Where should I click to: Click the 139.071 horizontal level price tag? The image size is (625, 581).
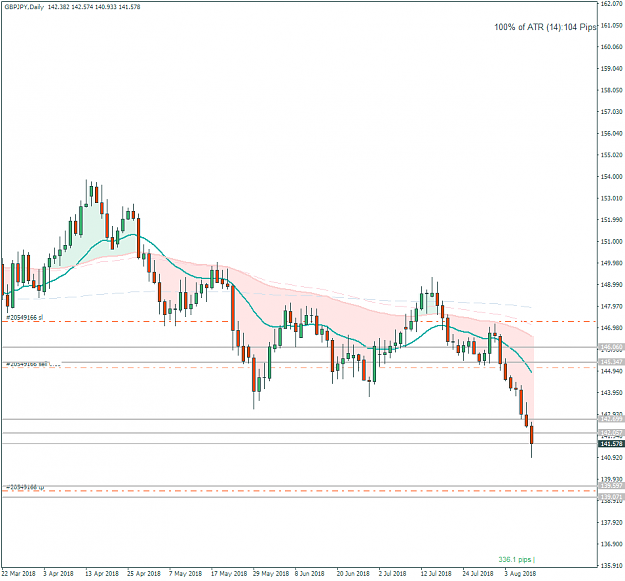coord(611,497)
